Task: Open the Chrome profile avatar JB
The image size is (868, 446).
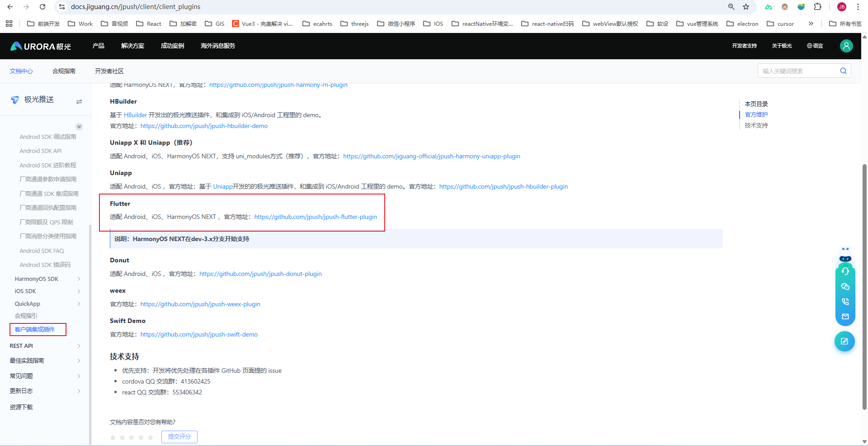Action: [x=842, y=7]
